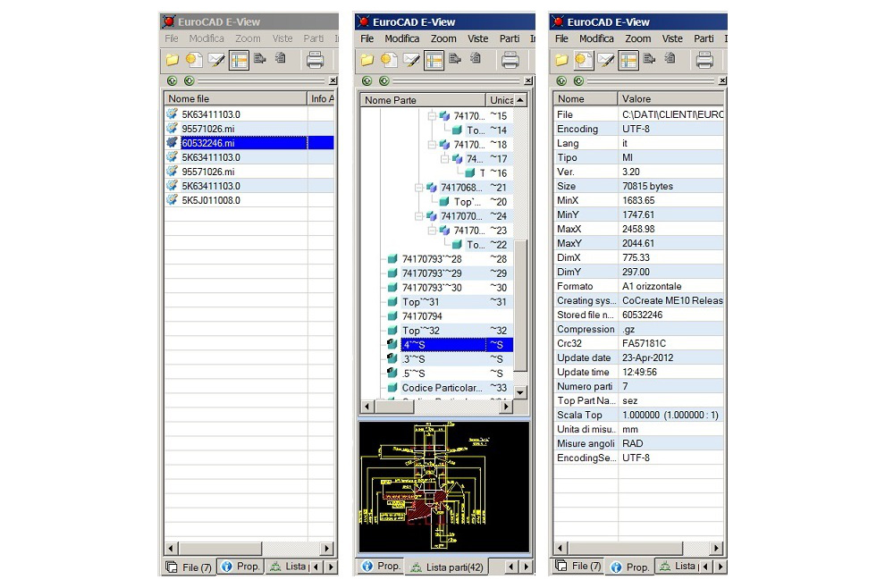Click the page-with-sun icon in the middle window
This screenshot has height=588, width=885.
coord(389,59)
